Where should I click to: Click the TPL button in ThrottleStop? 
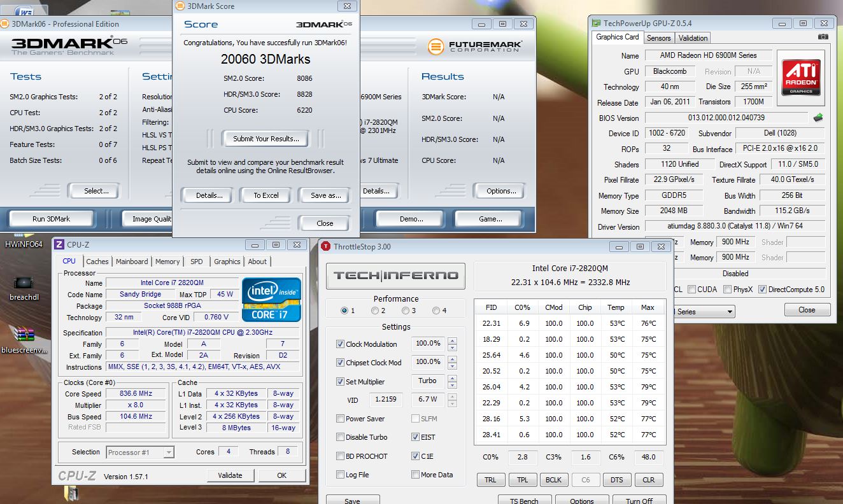pyautogui.click(x=522, y=480)
